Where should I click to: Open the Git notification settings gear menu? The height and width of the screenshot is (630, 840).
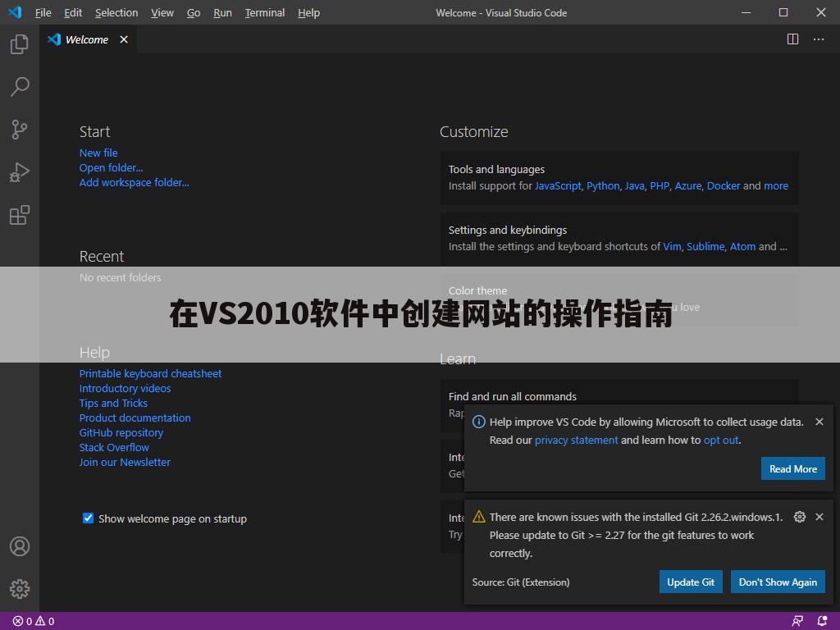(x=799, y=517)
